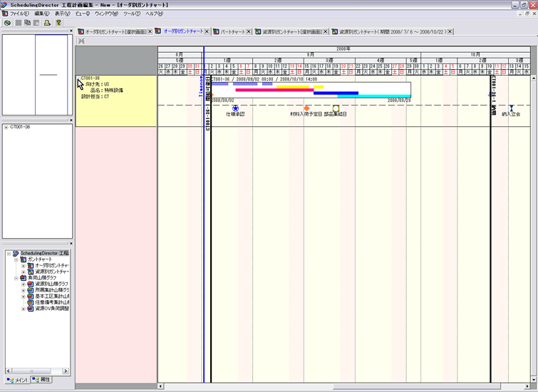538x392 pixels.
Task: Close the left navigator overview panel
Action: [71, 31]
